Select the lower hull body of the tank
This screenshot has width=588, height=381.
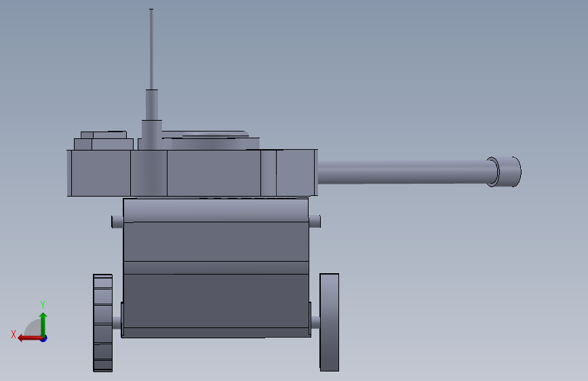point(216,268)
